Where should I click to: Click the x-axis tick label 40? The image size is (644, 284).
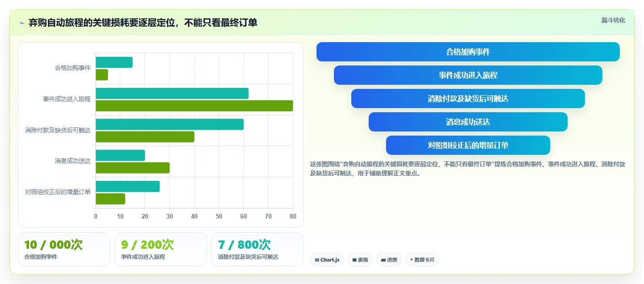pos(194,216)
